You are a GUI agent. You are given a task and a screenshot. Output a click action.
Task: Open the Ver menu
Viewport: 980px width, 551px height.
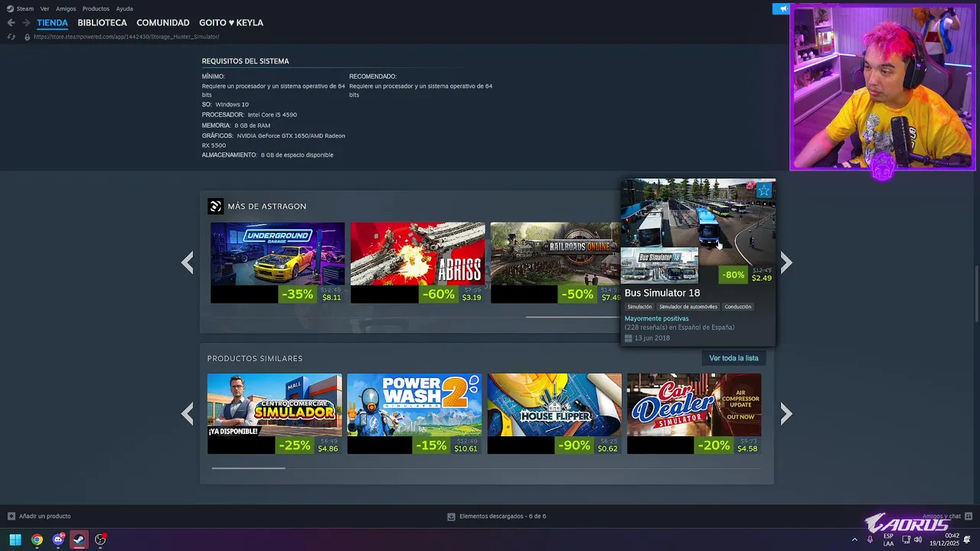point(44,8)
